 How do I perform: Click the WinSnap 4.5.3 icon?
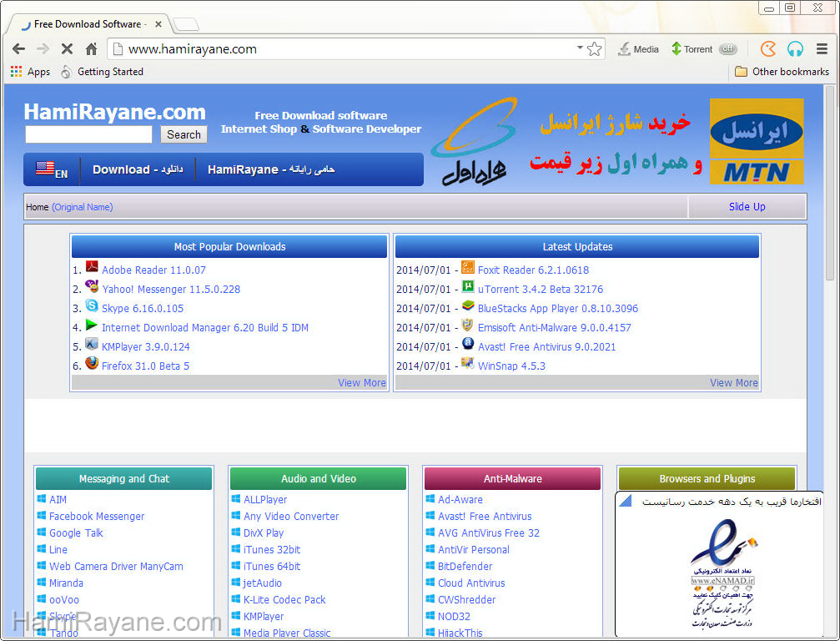tap(468, 363)
